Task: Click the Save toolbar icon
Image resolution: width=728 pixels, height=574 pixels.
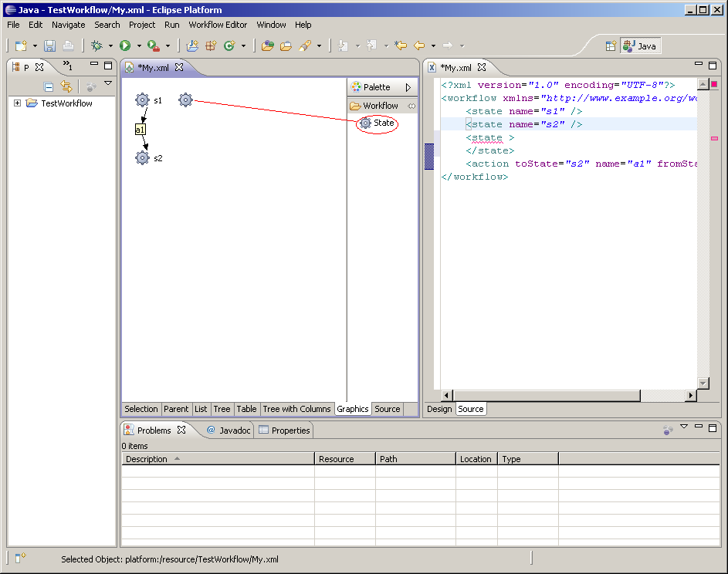Action: point(49,46)
